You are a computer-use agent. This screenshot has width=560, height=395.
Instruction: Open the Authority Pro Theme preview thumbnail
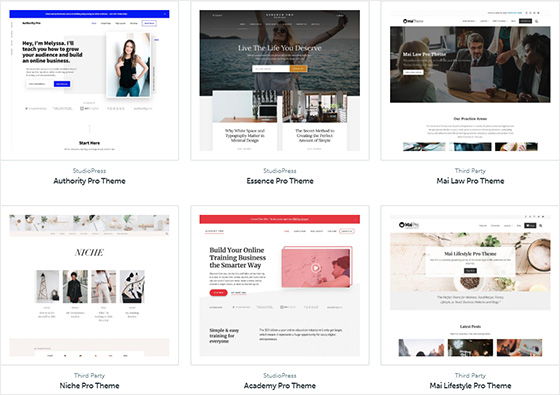tap(89, 80)
